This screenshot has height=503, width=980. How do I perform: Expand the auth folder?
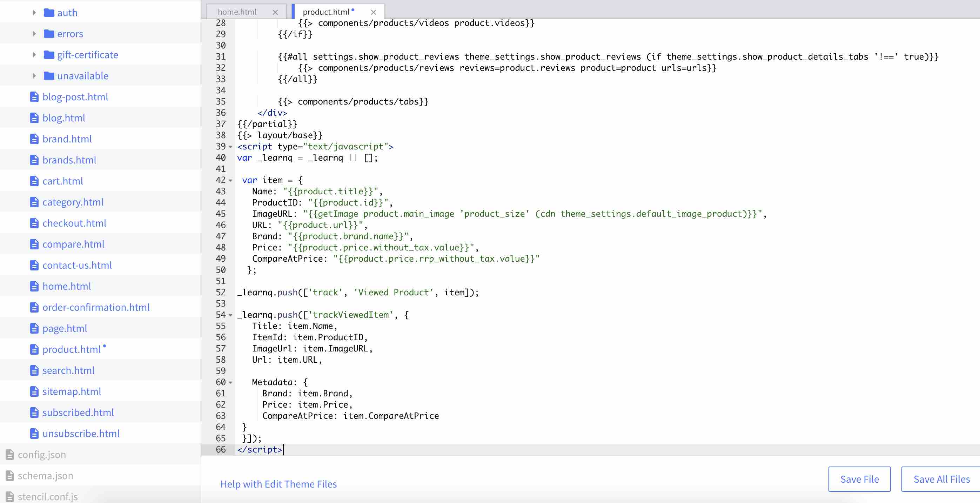click(34, 13)
